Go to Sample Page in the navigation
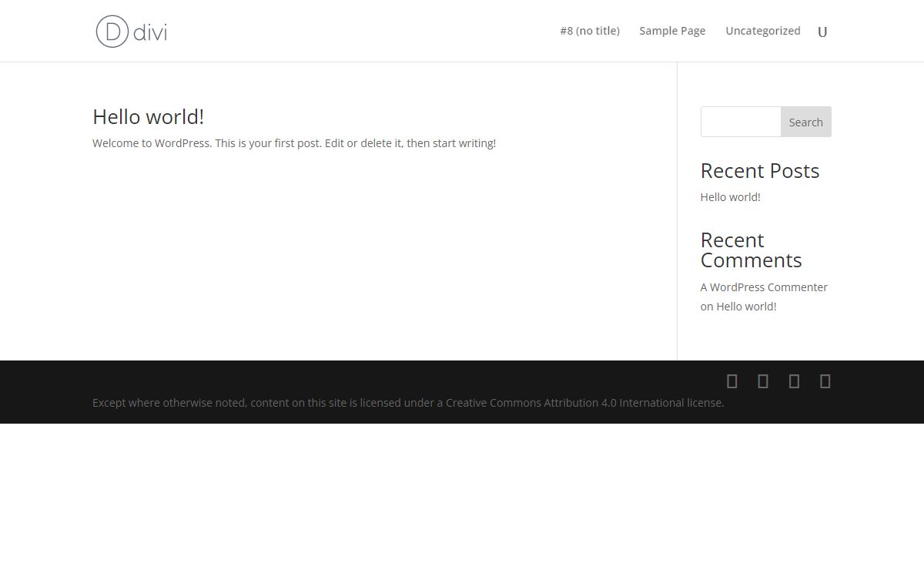The height and width of the screenshot is (570, 924). [x=672, y=31]
